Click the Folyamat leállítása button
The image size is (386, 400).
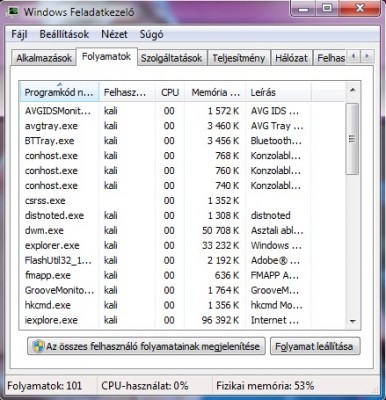point(315,346)
